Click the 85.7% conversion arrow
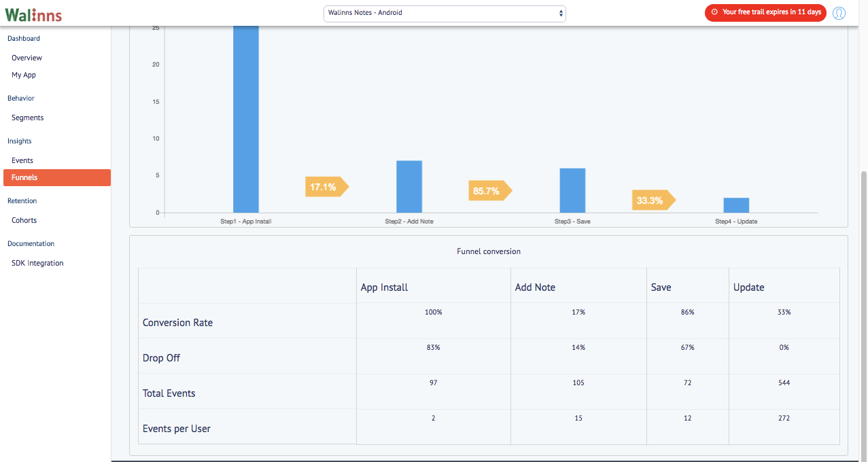 tap(490, 191)
